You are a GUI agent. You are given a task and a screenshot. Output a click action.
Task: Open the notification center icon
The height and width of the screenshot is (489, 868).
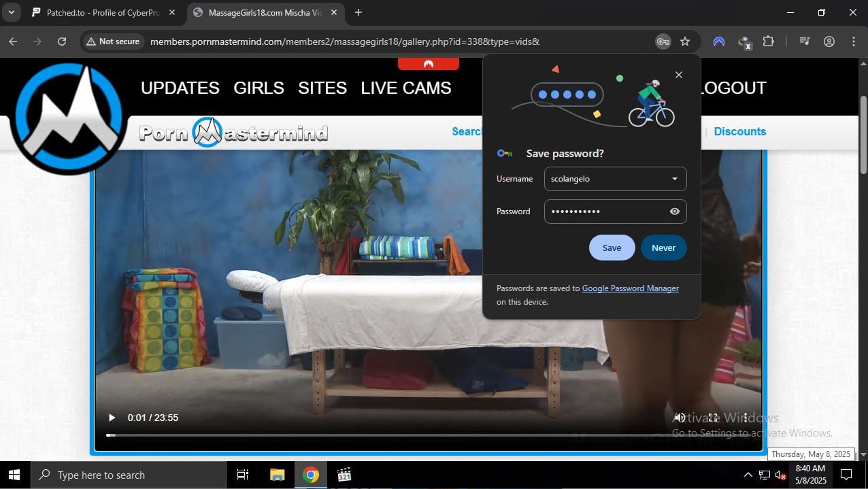[847, 475]
